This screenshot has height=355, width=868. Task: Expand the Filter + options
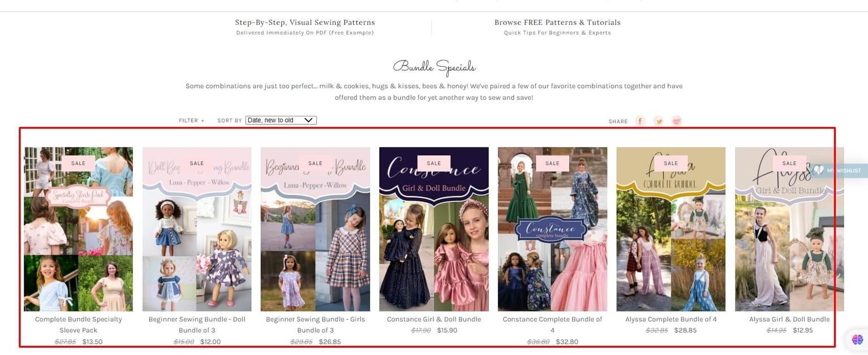coord(192,121)
